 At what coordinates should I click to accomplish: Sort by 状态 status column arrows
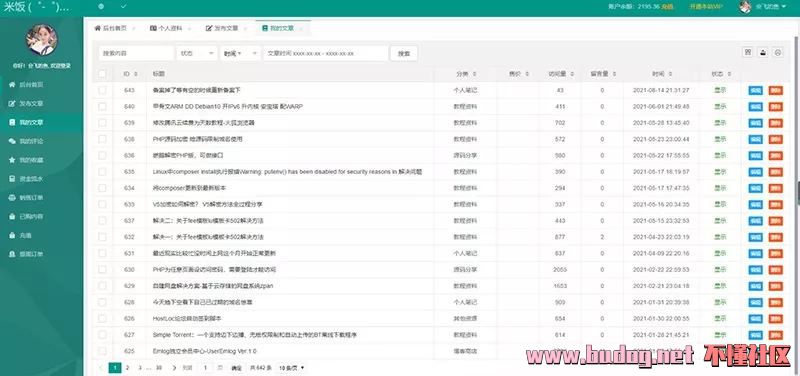pos(729,74)
